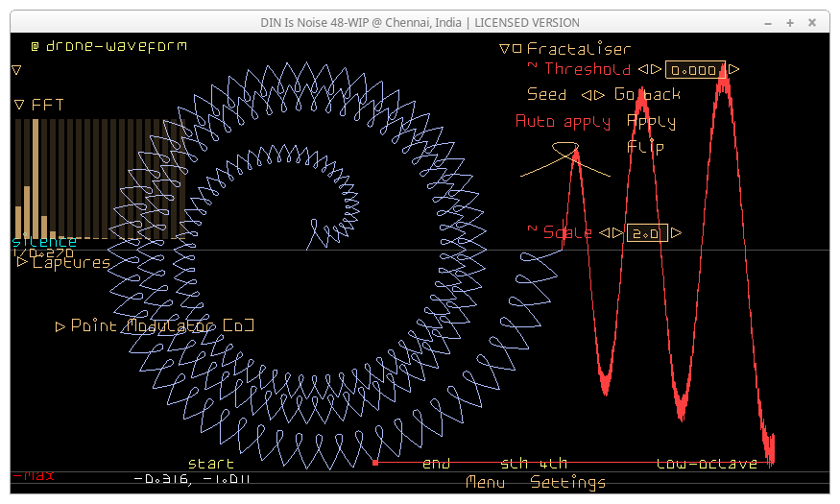Click the arrow right after Scale field
The image size is (840, 504).
pos(676,233)
